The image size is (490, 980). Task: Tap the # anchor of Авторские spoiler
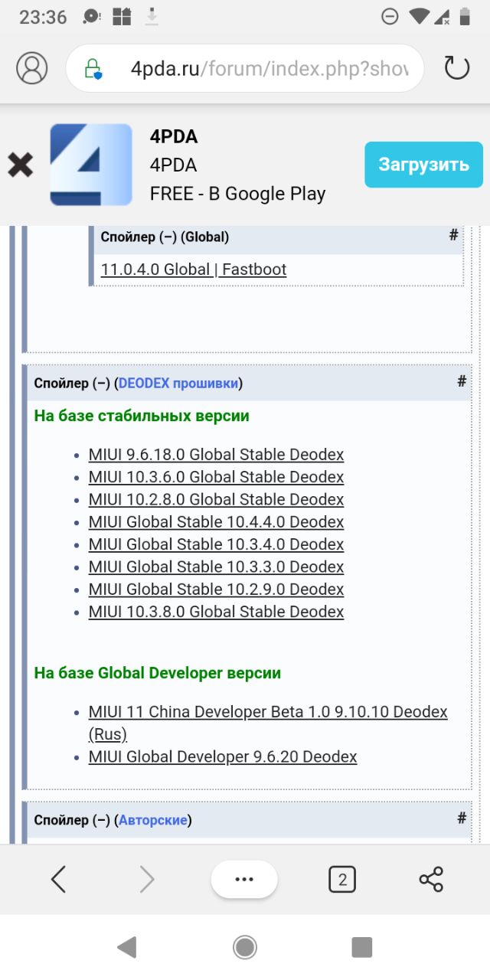tap(462, 818)
